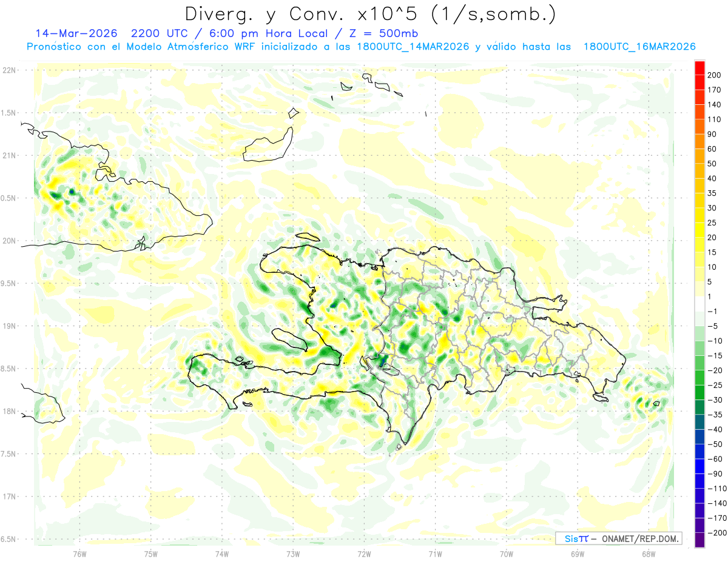The height and width of the screenshot is (562, 728).
Task: Click the color scale value "-60"
Action: [716, 459]
